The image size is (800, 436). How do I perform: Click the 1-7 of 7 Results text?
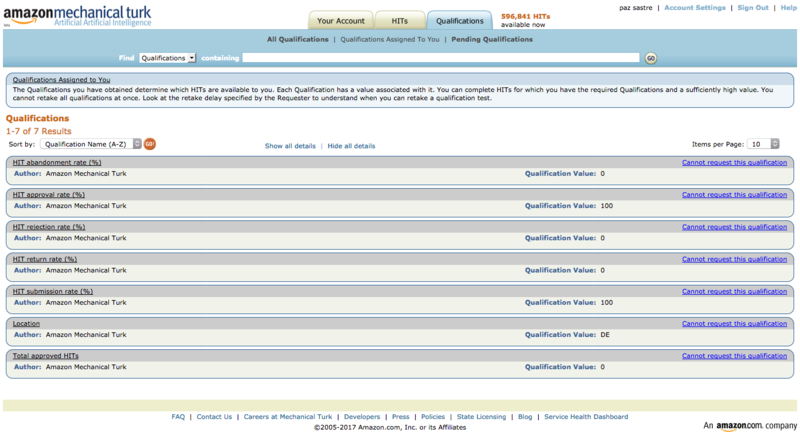39,131
